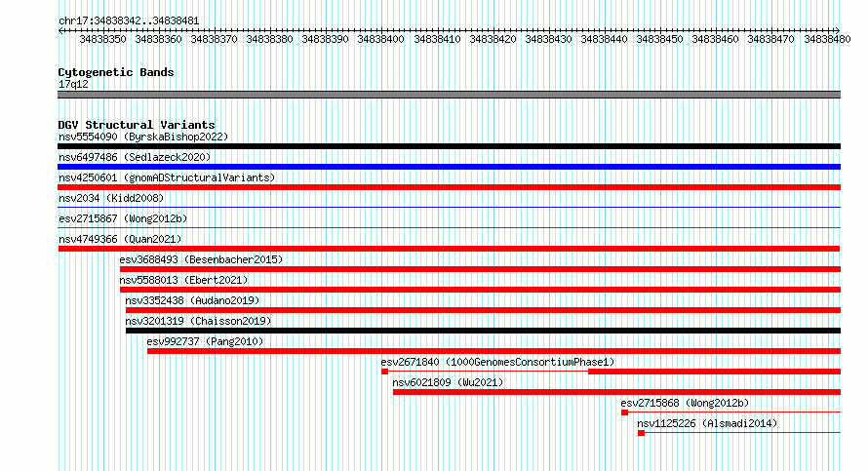Click ruler position 34838410
868x471 pixels.
(437, 39)
